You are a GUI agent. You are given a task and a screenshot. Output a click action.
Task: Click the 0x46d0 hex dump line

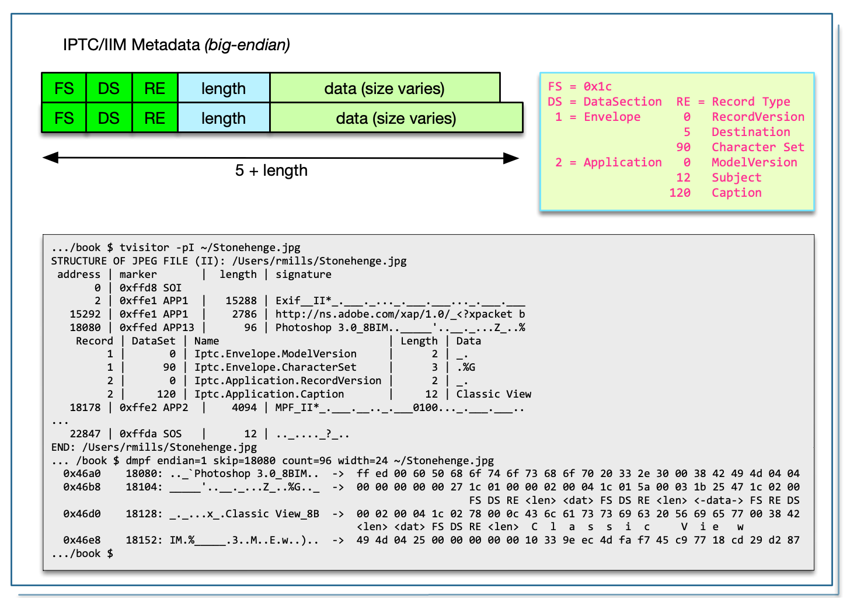coord(431,514)
